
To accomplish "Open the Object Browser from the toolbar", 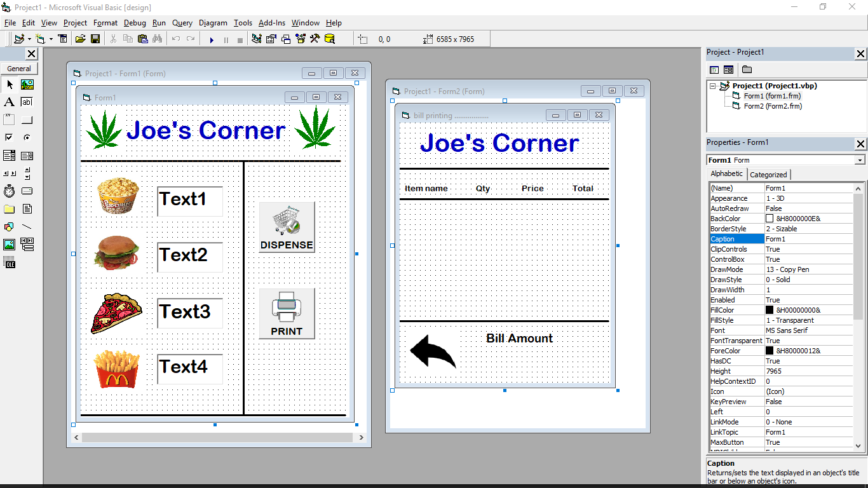I will click(x=301, y=39).
